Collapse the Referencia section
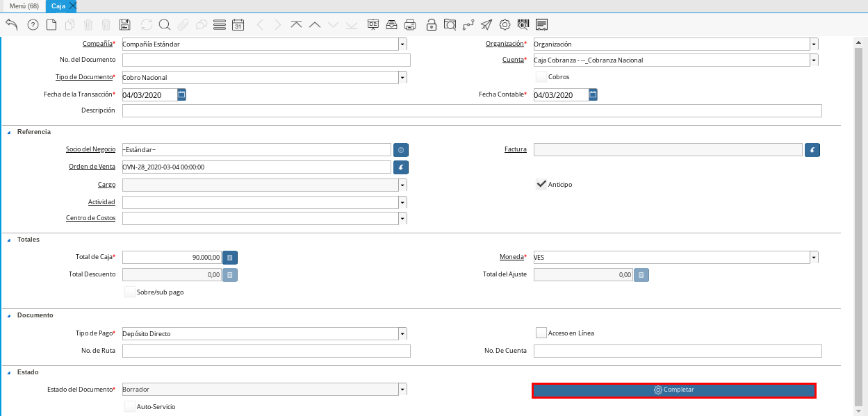 [10, 132]
